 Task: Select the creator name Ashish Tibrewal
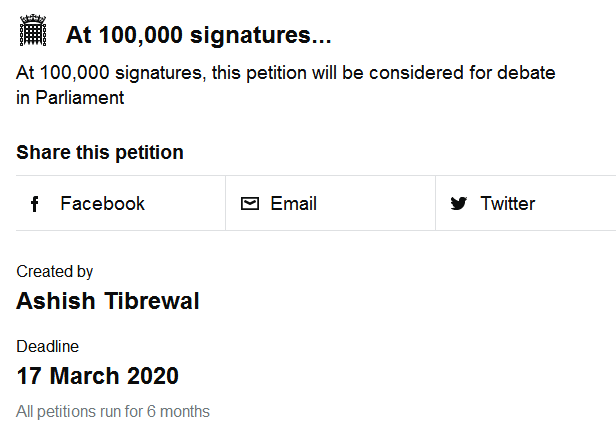click(108, 301)
